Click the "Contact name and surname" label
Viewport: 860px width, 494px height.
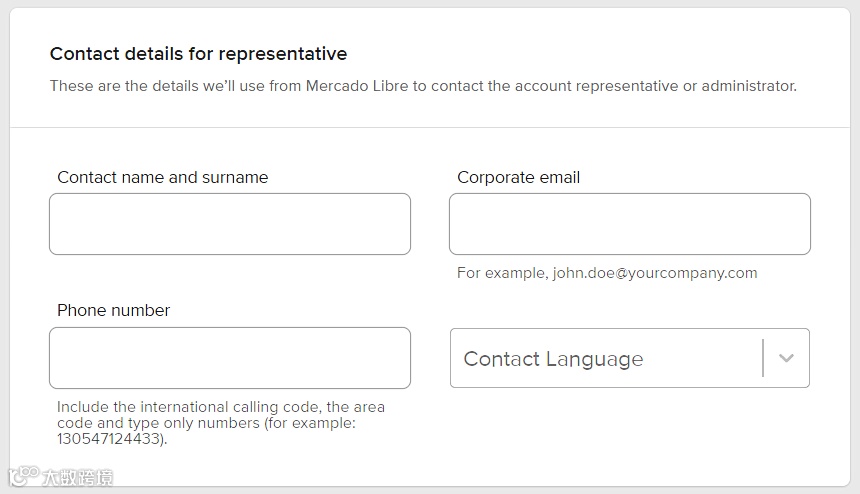pyautogui.click(x=163, y=177)
